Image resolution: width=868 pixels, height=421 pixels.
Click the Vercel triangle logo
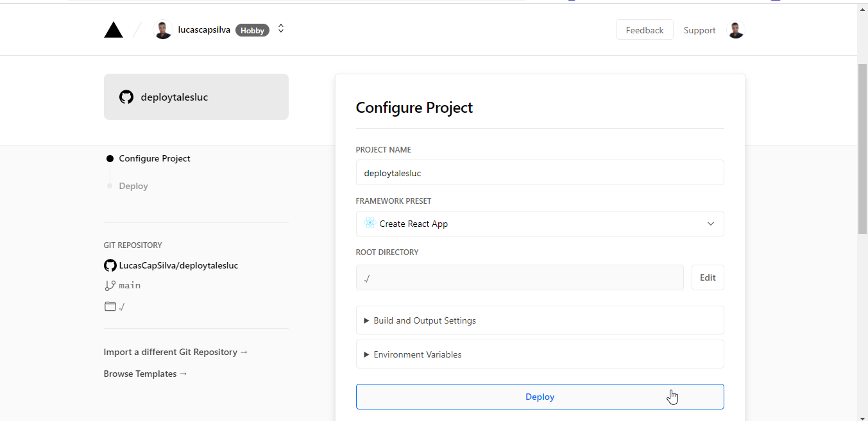click(114, 30)
